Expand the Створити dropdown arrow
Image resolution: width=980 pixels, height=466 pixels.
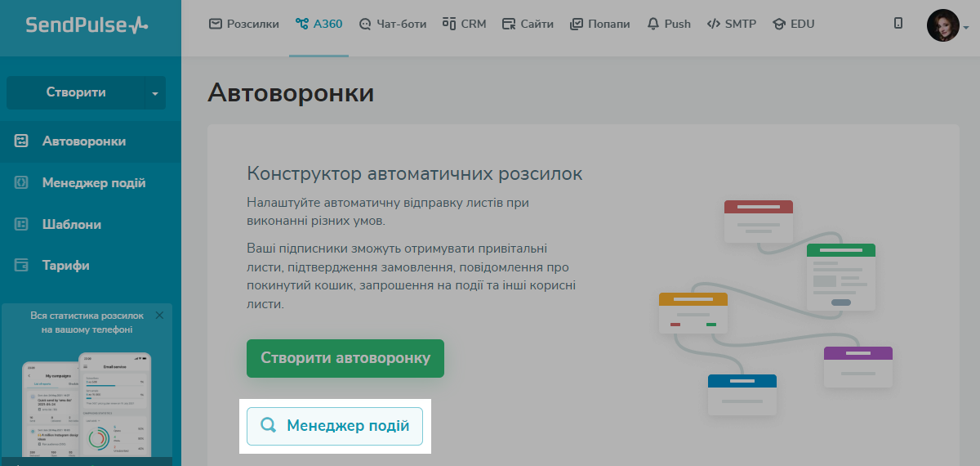point(155,93)
